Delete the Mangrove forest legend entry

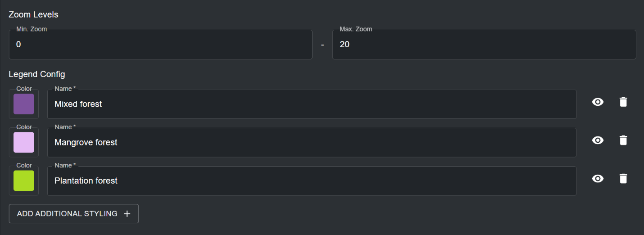623,140
